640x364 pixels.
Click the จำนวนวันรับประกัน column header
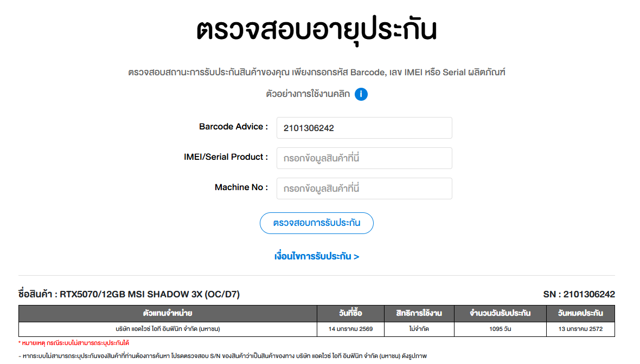coord(500,313)
